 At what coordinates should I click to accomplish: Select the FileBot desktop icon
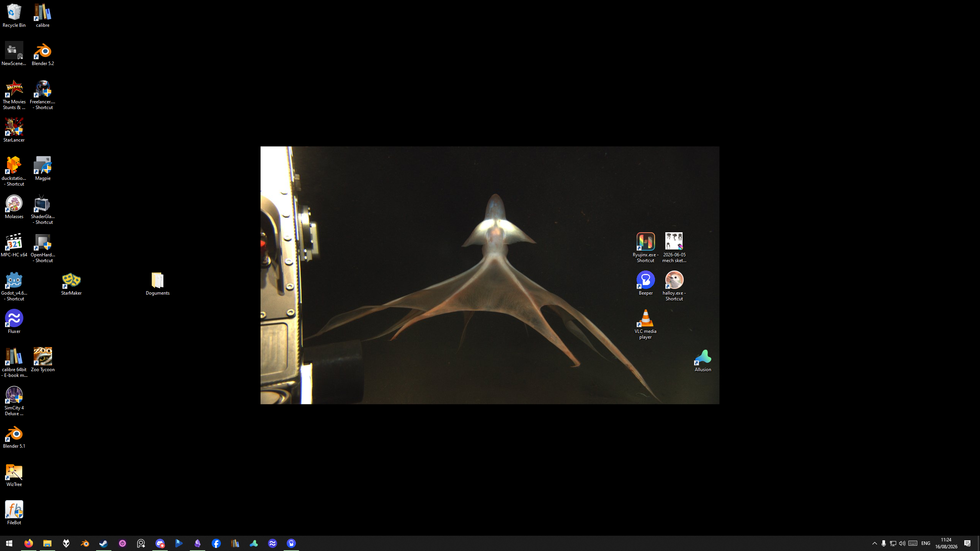pyautogui.click(x=14, y=513)
